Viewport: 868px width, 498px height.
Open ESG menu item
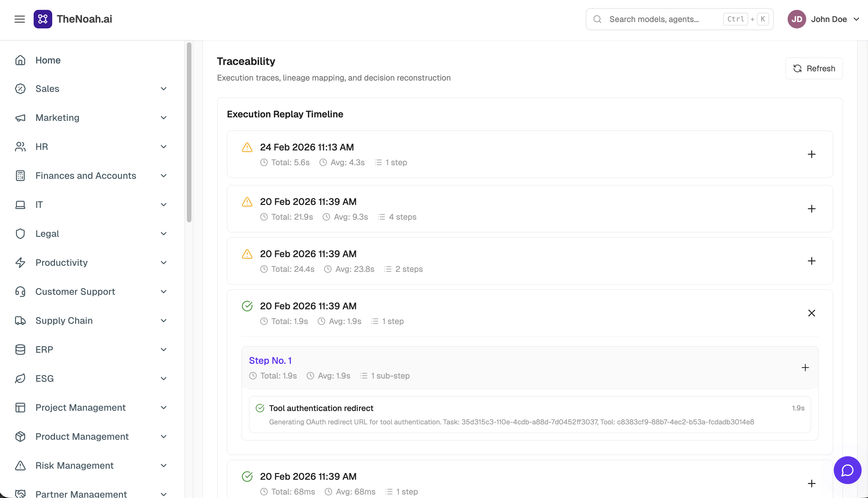coord(92,378)
